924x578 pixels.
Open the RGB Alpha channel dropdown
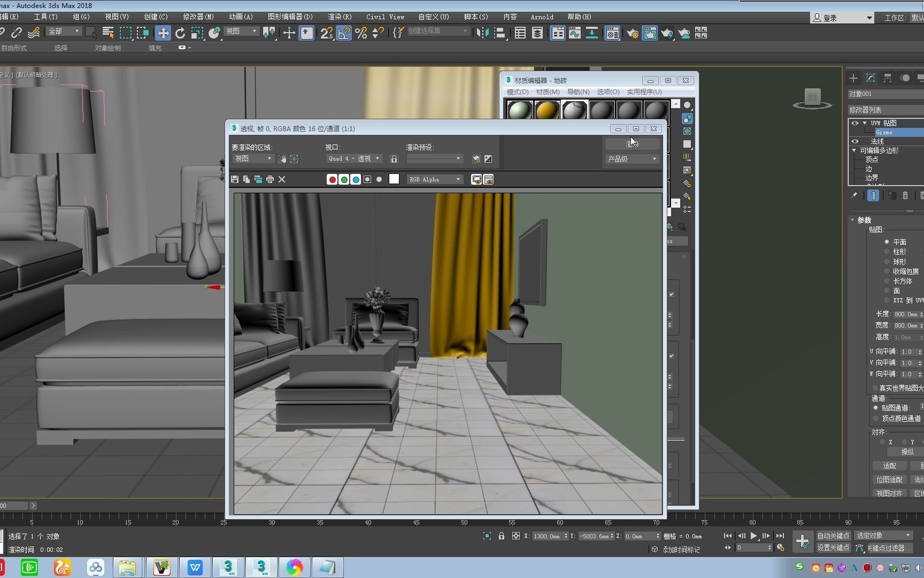(x=435, y=179)
